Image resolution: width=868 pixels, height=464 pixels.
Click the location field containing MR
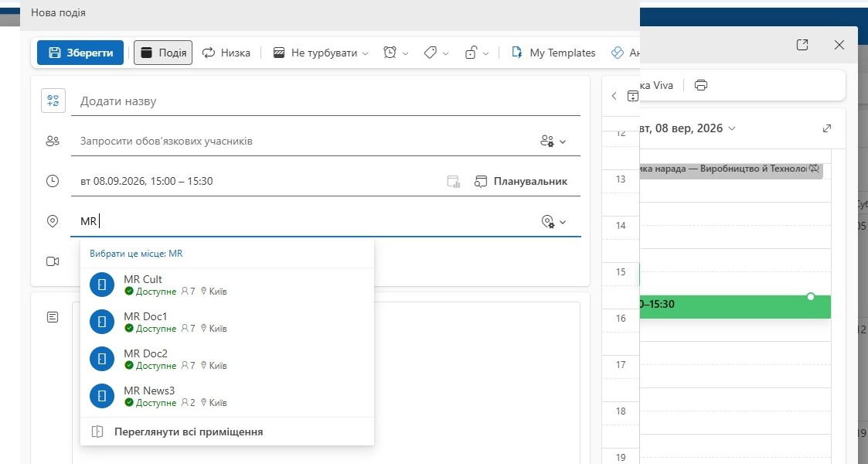pyautogui.click(x=305, y=221)
